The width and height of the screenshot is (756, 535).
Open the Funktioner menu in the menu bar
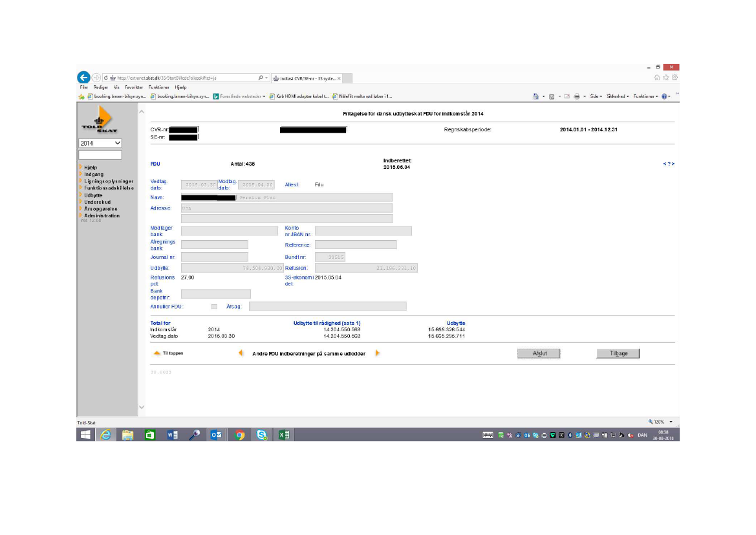(158, 87)
